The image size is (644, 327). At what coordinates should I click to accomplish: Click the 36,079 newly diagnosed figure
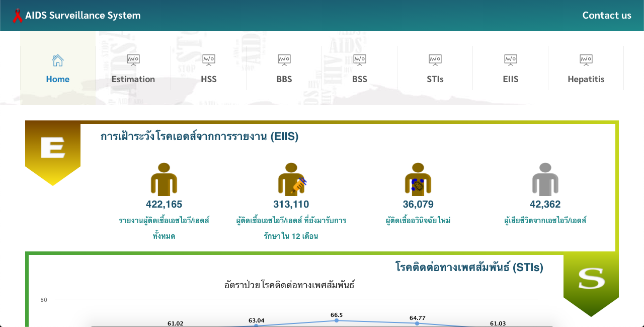click(418, 205)
